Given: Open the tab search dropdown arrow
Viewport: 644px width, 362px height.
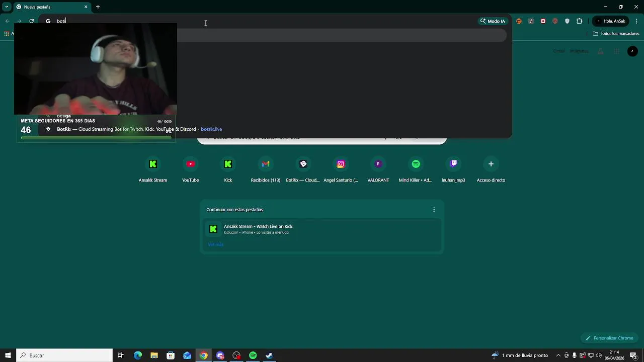Looking at the screenshot, I should coord(7,7).
